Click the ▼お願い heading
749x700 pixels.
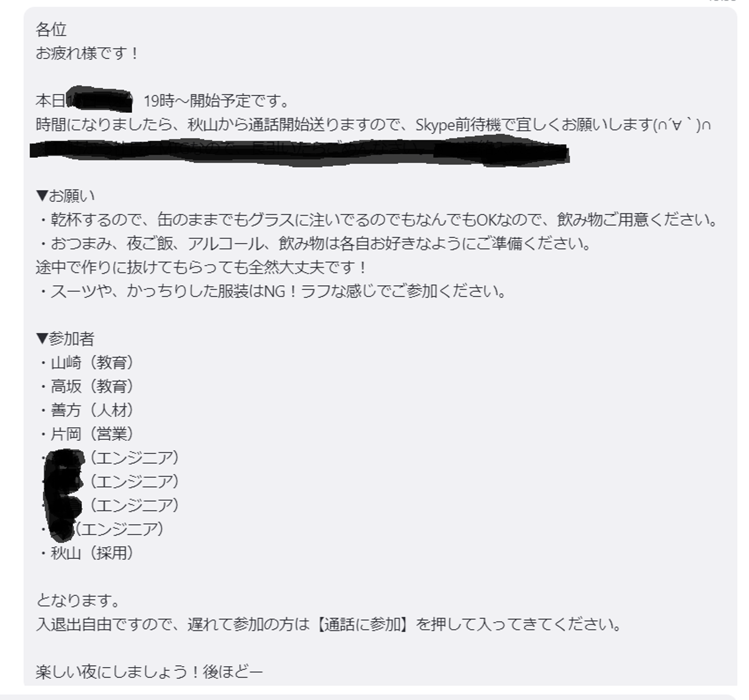(x=66, y=196)
